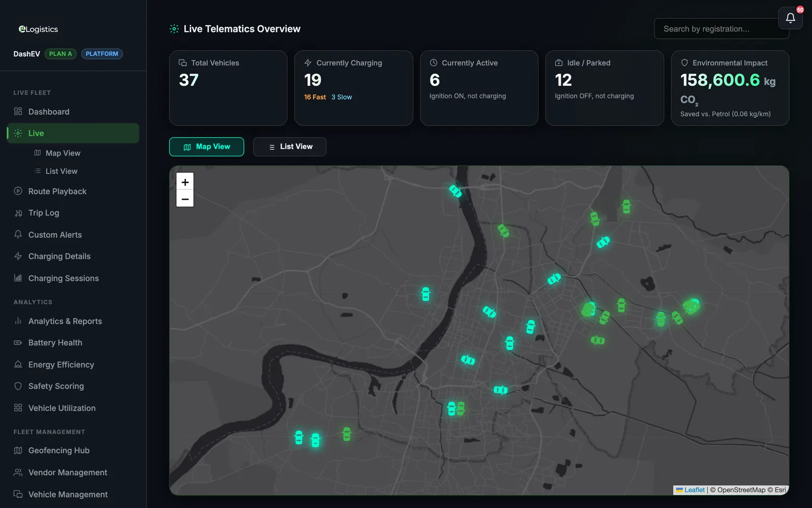Click the Analytics & Reports bar icon
Viewport: 812px width, 508px height.
(18, 321)
